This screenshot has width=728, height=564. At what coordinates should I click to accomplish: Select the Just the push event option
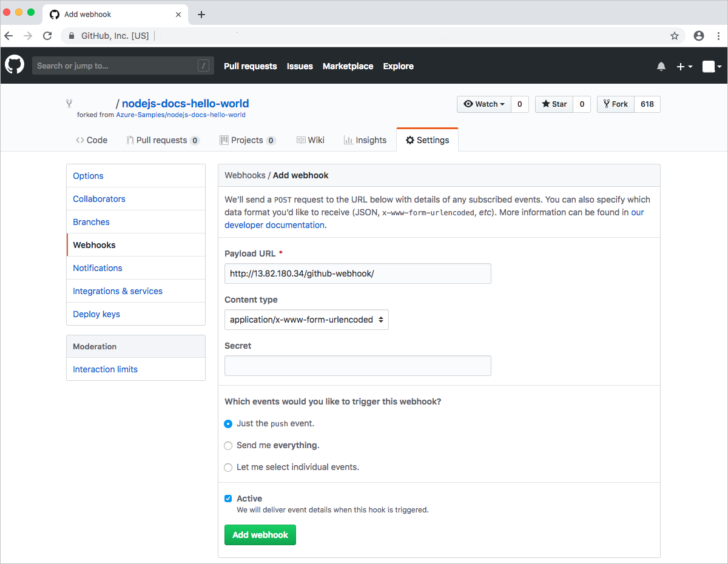pyautogui.click(x=228, y=424)
